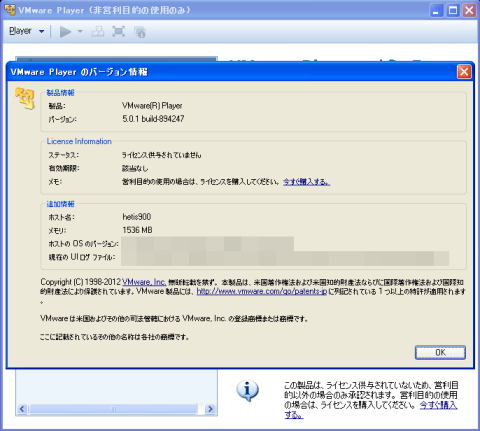Click the power on play icon

point(65,32)
